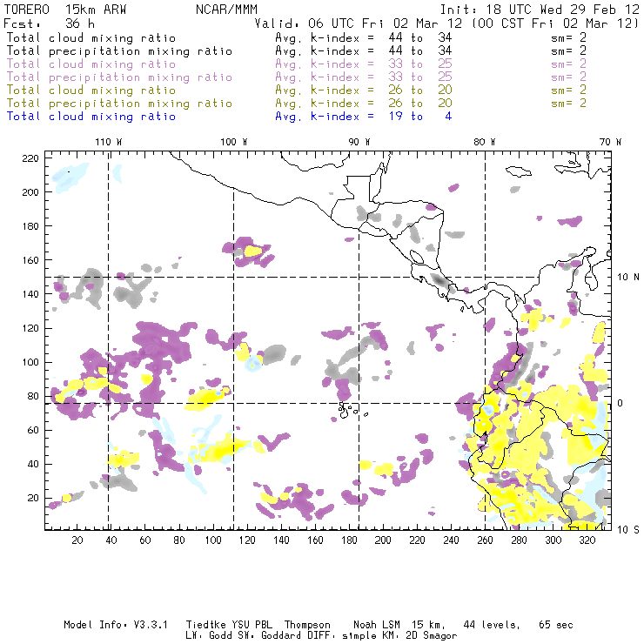
Task: Click '180' on the vertical axis
Action: (30, 226)
